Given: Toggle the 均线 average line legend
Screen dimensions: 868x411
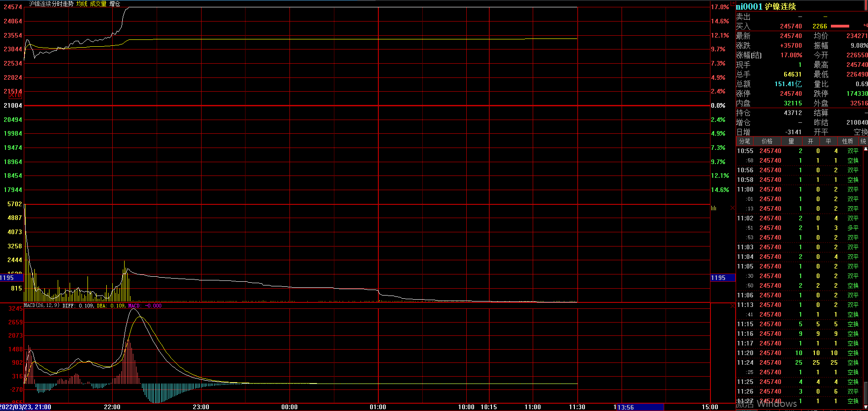Looking at the screenshot, I should click(82, 4).
